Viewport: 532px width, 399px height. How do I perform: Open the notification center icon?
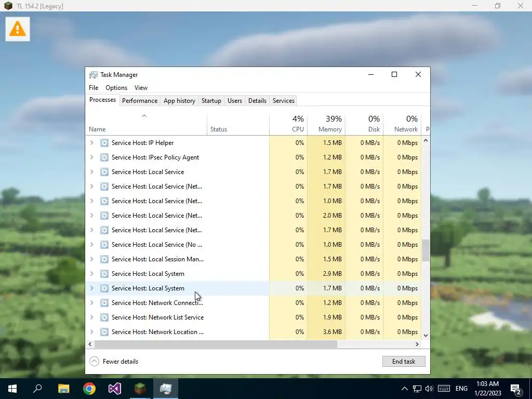click(516, 389)
